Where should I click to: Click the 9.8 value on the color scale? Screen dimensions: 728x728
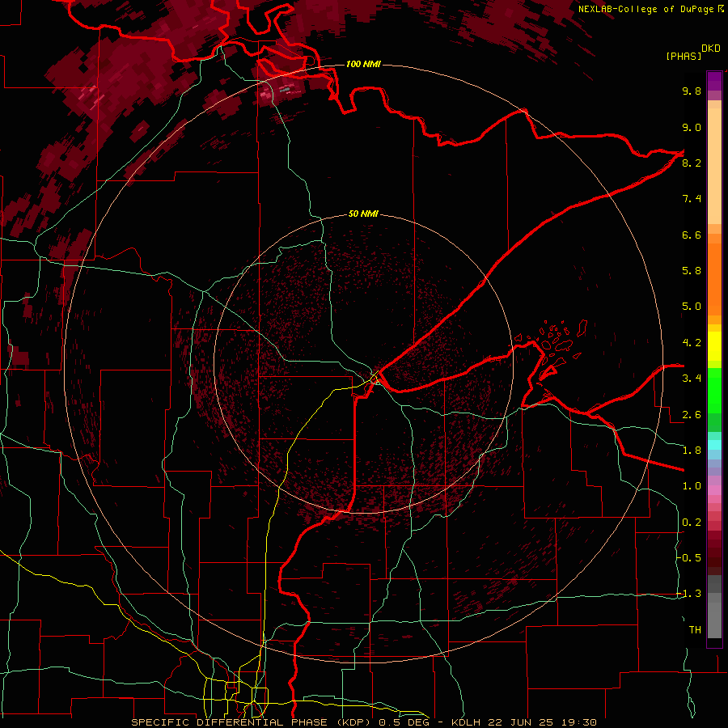click(692, 91)
